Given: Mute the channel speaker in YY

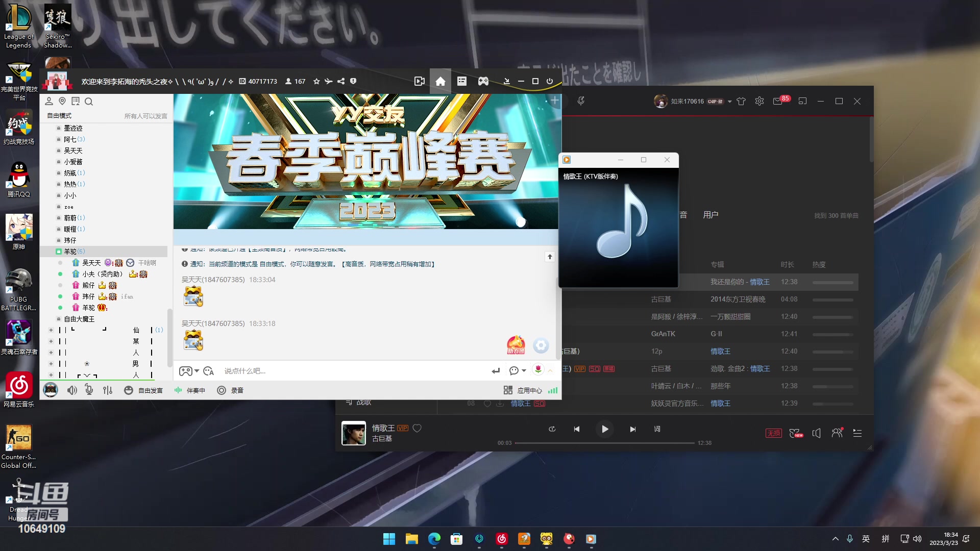Looking at the screenshot, I should [x=72, y=390].
